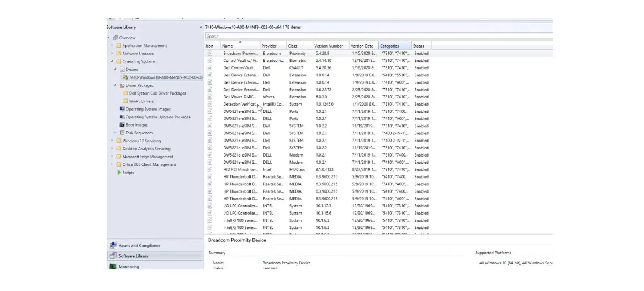Screen dimensions: 644x291
Task: Click the Overview node icon
Action: (x=115, y=38)
